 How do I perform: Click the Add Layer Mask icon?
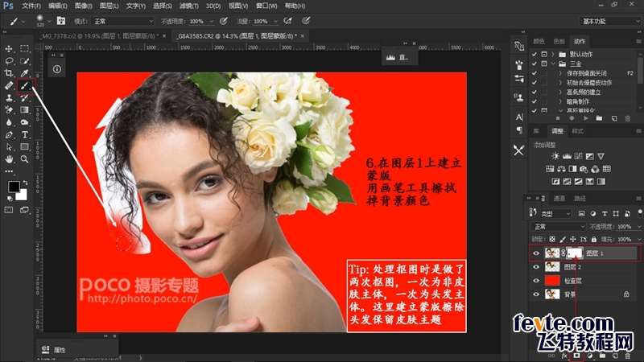click(576, 354)
